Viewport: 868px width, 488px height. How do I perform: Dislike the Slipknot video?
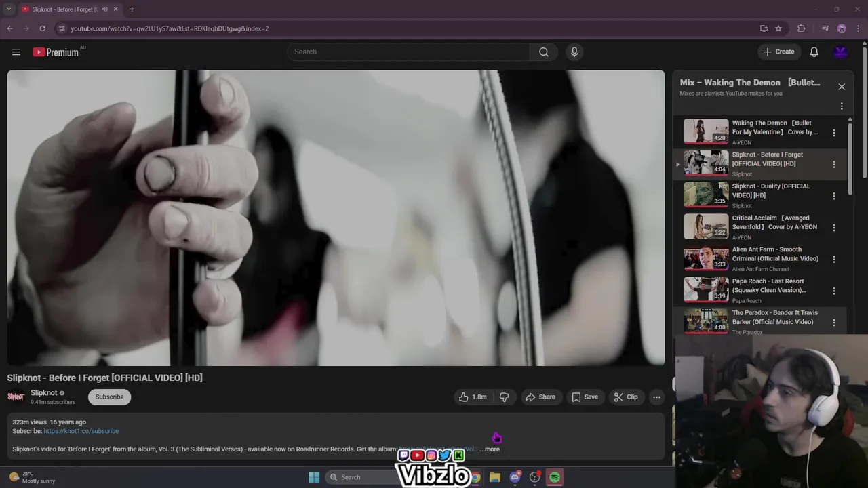point(505,397)
